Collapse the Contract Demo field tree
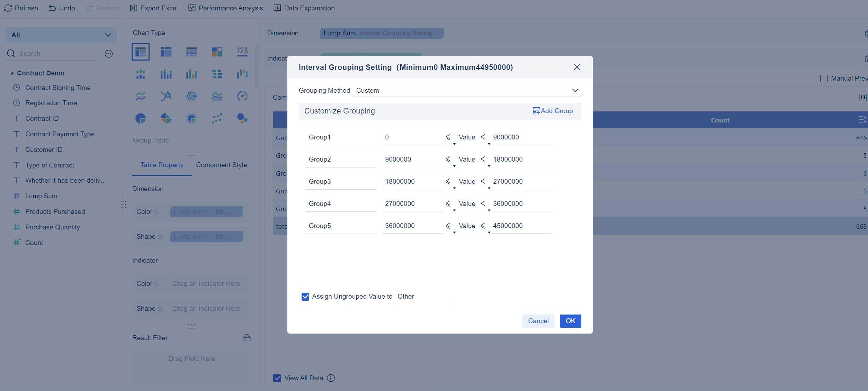Viewport: 868px width, 391px height. (x=11, y=73)
